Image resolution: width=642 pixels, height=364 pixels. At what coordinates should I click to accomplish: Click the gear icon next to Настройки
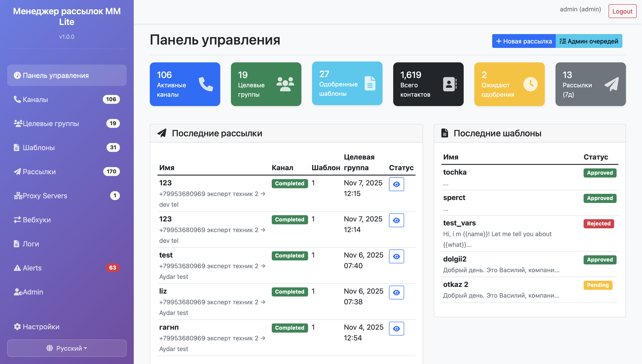[17, 327]
